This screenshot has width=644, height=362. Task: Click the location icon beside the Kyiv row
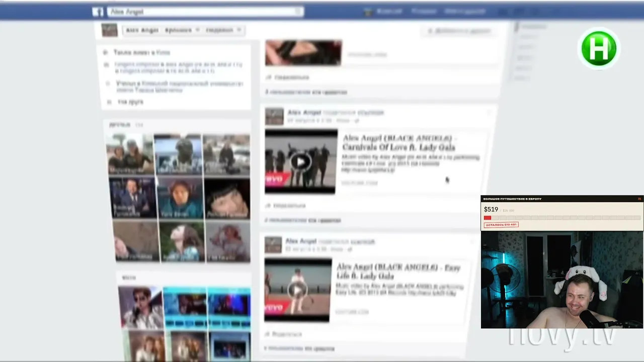106,52
